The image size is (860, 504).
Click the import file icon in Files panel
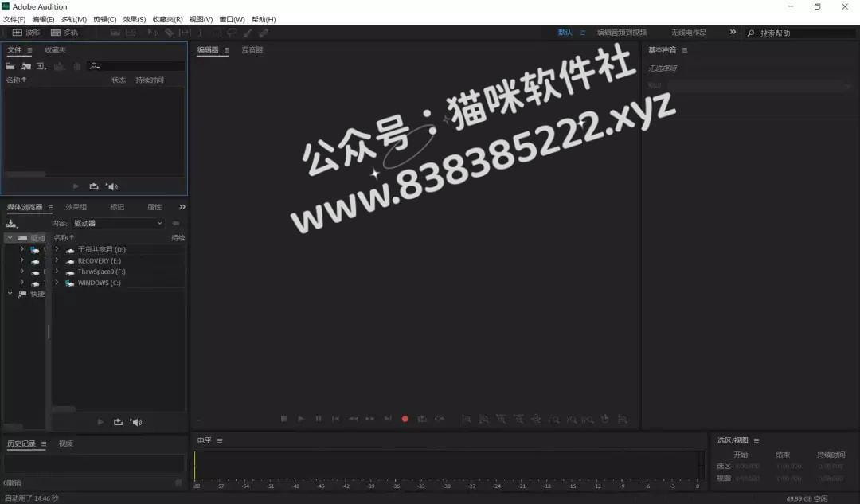25,66
